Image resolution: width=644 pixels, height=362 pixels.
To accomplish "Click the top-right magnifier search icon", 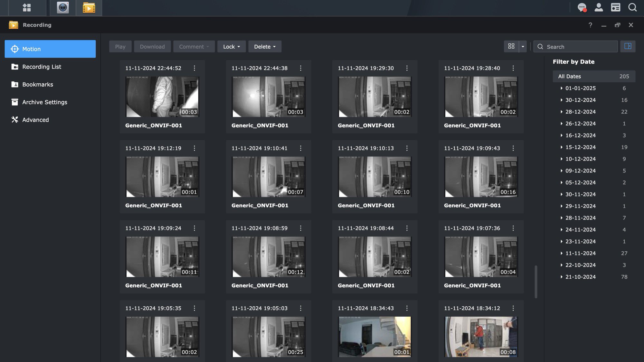I will click(x=632, y=7).
